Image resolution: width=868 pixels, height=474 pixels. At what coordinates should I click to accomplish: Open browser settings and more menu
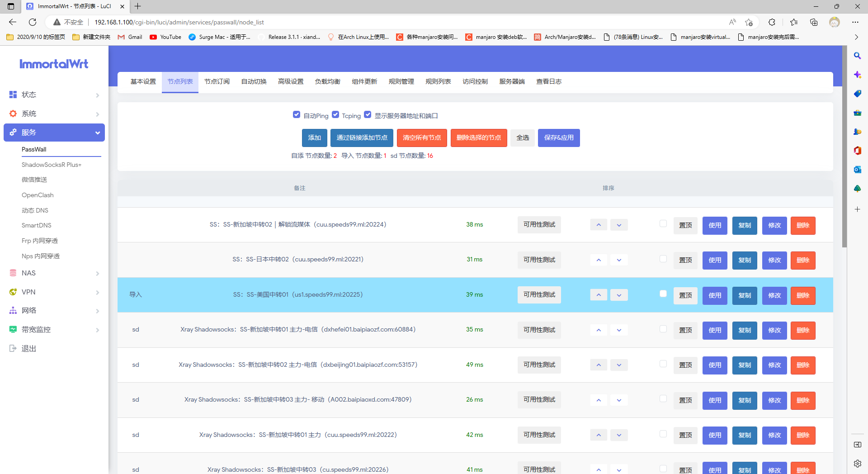[855, 22]
